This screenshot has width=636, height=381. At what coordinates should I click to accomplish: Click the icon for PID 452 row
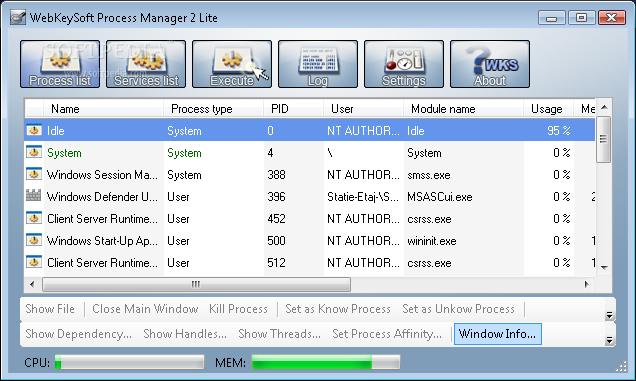(x=34, y=218)
